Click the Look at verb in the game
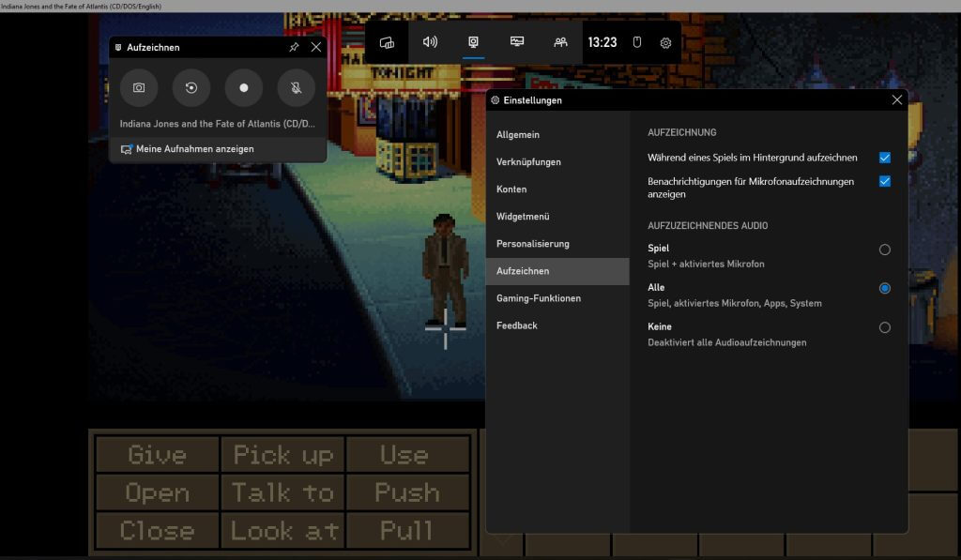The height and width of the screenshot is (560, 961). [283, 531]
